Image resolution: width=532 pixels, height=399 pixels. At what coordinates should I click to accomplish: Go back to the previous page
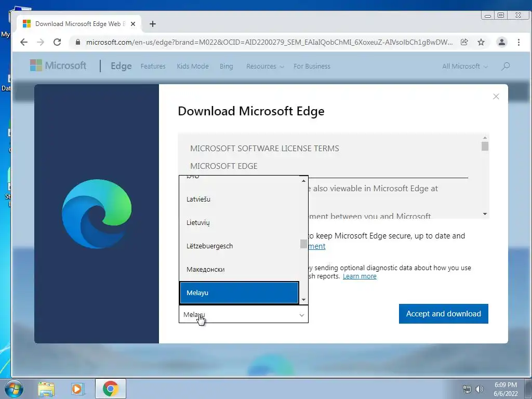tap(24, 42)
